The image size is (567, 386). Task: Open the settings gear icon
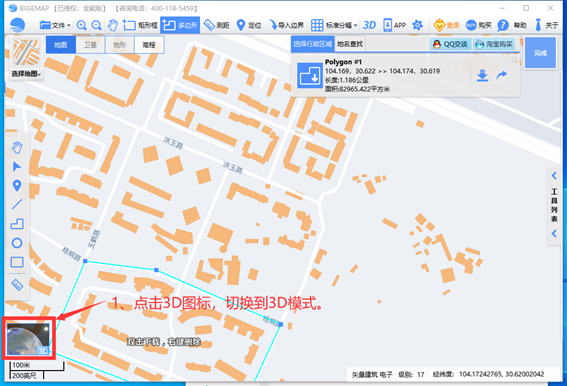(418, 25)
